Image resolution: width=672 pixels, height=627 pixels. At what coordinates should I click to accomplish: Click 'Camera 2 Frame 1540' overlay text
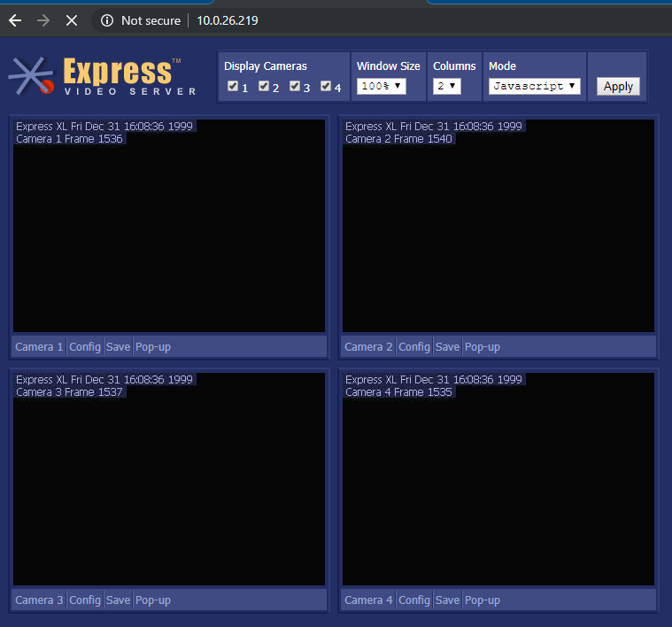coord(398,139)
